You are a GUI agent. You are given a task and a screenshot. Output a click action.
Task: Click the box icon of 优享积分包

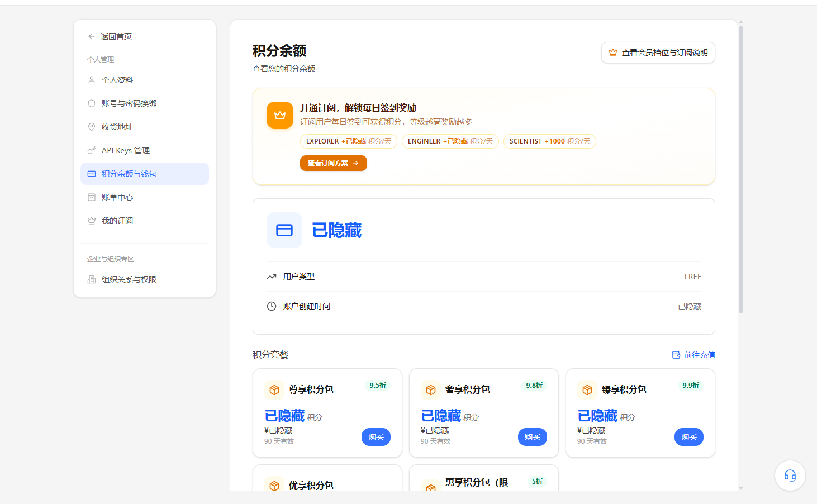tap(274, 486)
